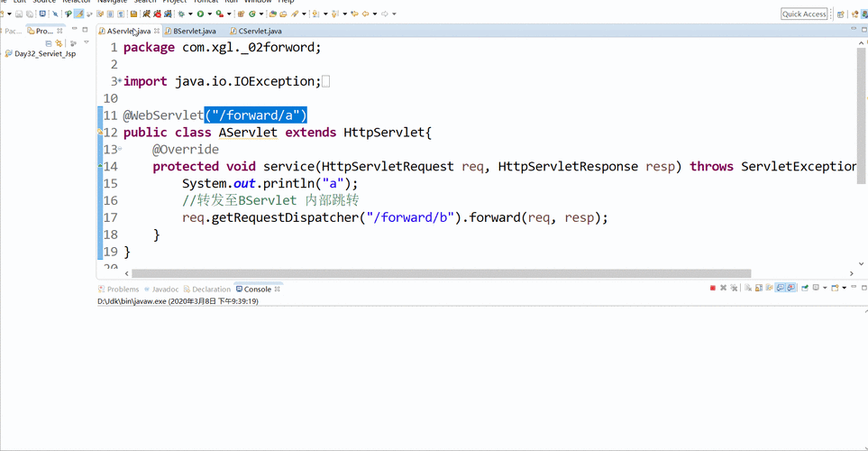Screen dimensions: 868x451
Task: Toggle Show Console on Standard Out
Action: pos(780,288)
